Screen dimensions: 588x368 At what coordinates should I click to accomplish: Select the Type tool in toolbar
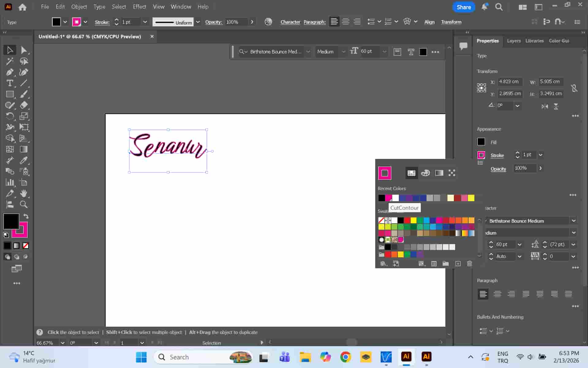point(9,83)
